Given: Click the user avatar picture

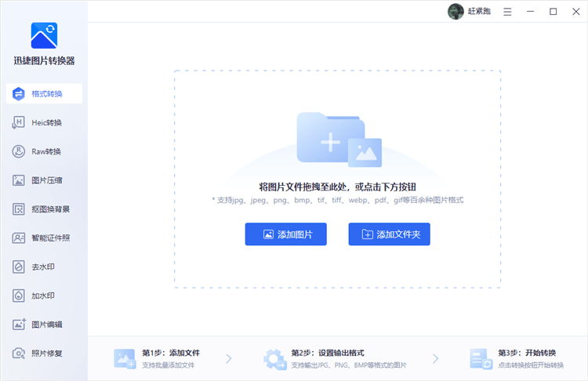Looking at the screenshot, I should 456,12.
